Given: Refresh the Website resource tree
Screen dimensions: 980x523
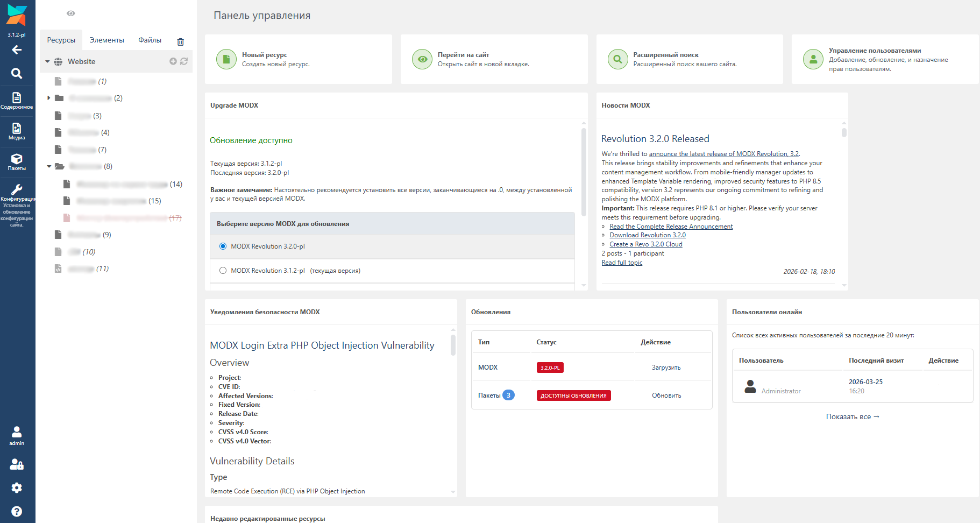Looking at the screenshot, I should point(184,61).
